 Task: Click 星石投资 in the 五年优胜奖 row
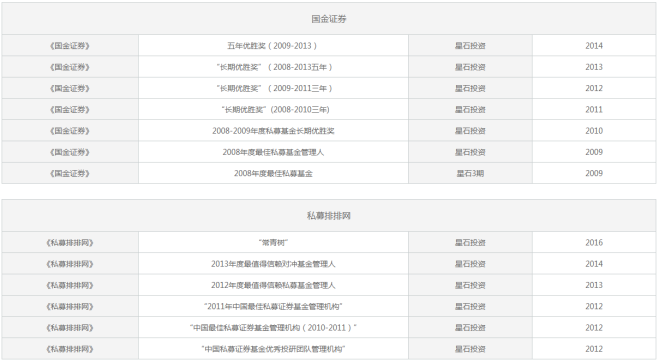[470, 45]
